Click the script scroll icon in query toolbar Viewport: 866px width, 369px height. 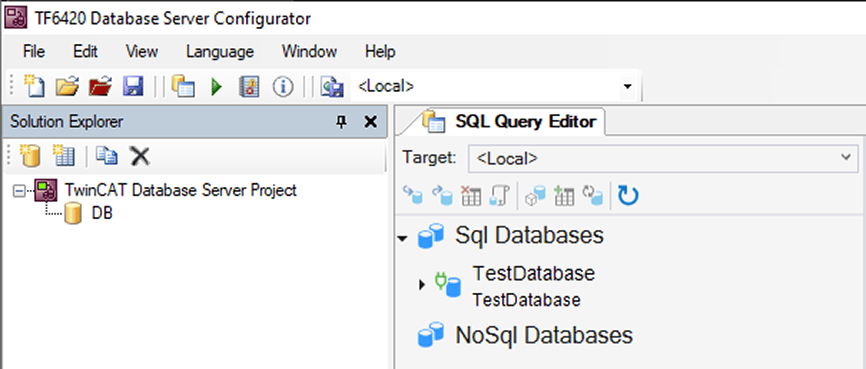[499, 196]
